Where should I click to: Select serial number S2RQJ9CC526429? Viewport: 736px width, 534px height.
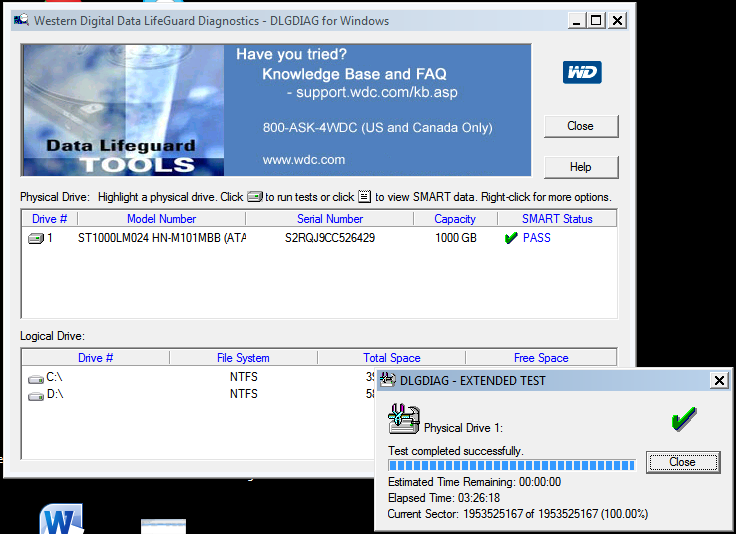click(330, 238)
